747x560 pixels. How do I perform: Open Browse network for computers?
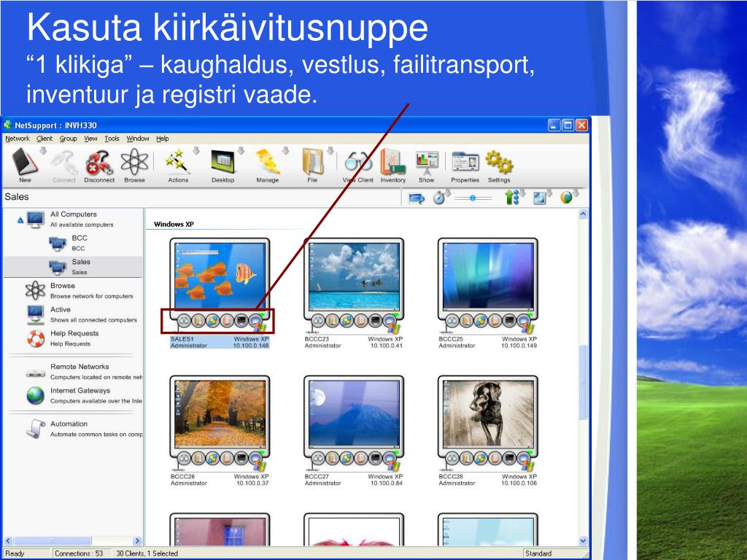tap(79, 290)
